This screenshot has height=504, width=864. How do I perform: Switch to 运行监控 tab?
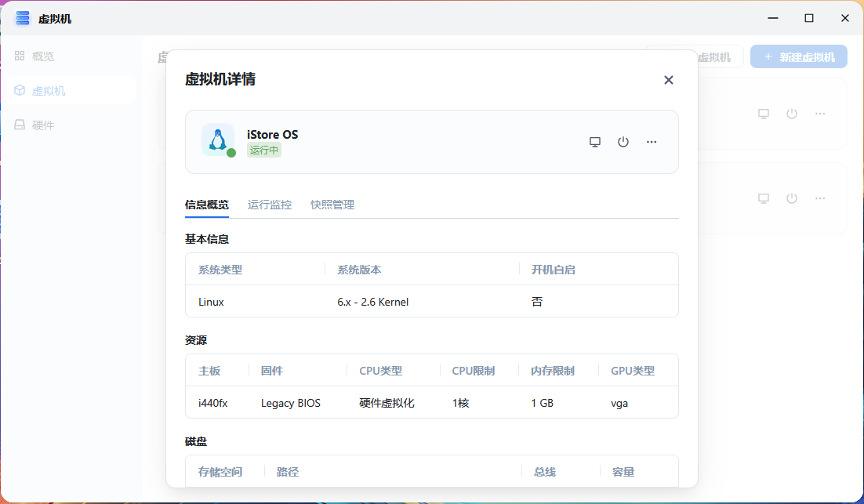(270, 205)
